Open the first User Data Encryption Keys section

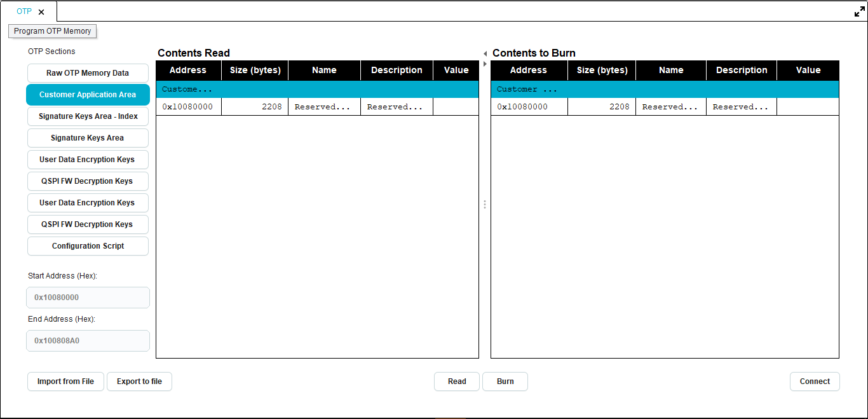coord(88,160)
